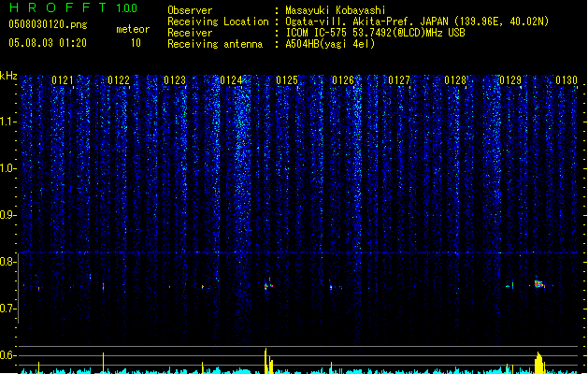Click the 0.9 kHz axis label
The width and height of the screenshot is (588, 374).
(x=7, y=215)
